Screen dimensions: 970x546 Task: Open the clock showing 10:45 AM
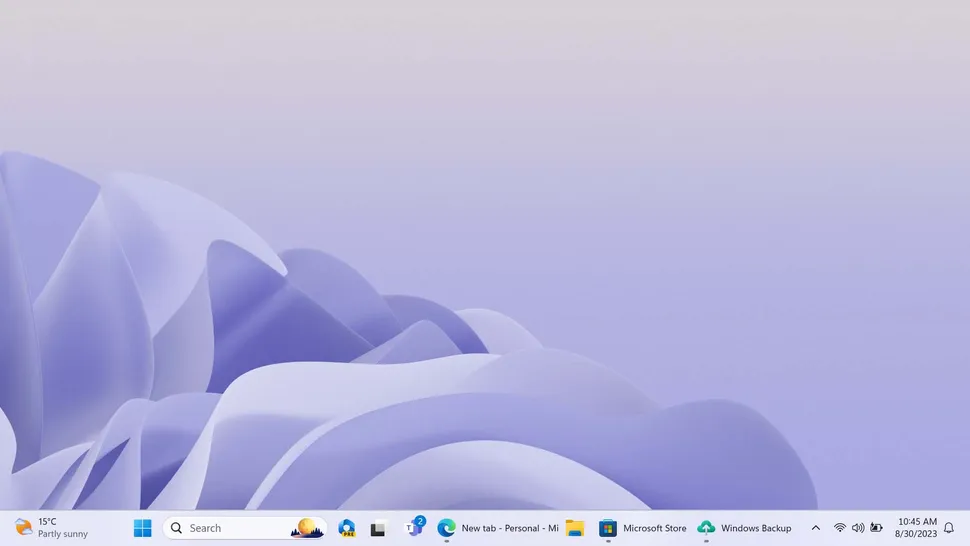coord(916,527)
